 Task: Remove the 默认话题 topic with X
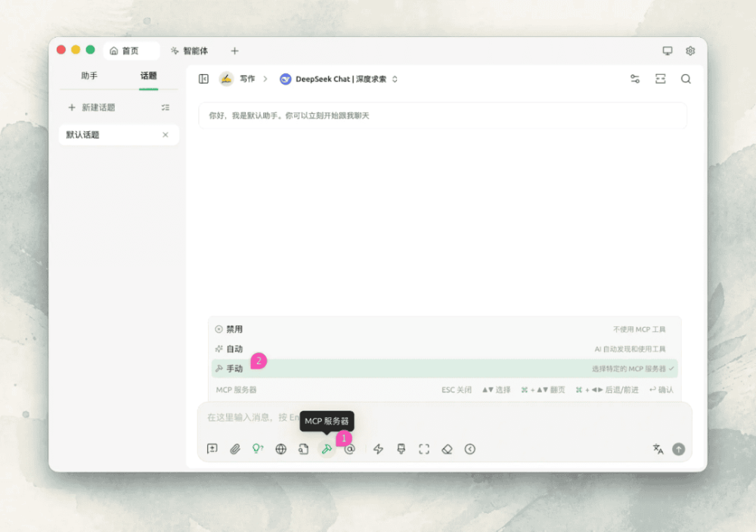click(166, 135)
